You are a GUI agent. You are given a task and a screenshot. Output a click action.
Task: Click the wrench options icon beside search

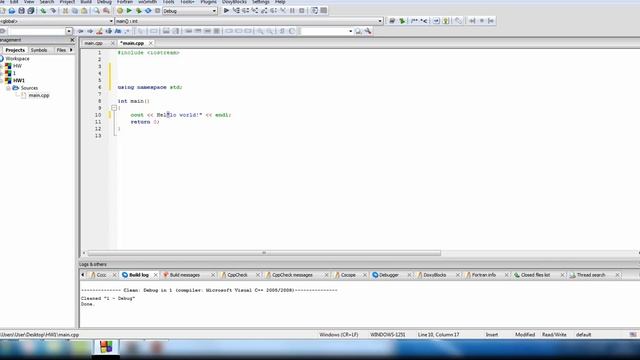[368, 31]
